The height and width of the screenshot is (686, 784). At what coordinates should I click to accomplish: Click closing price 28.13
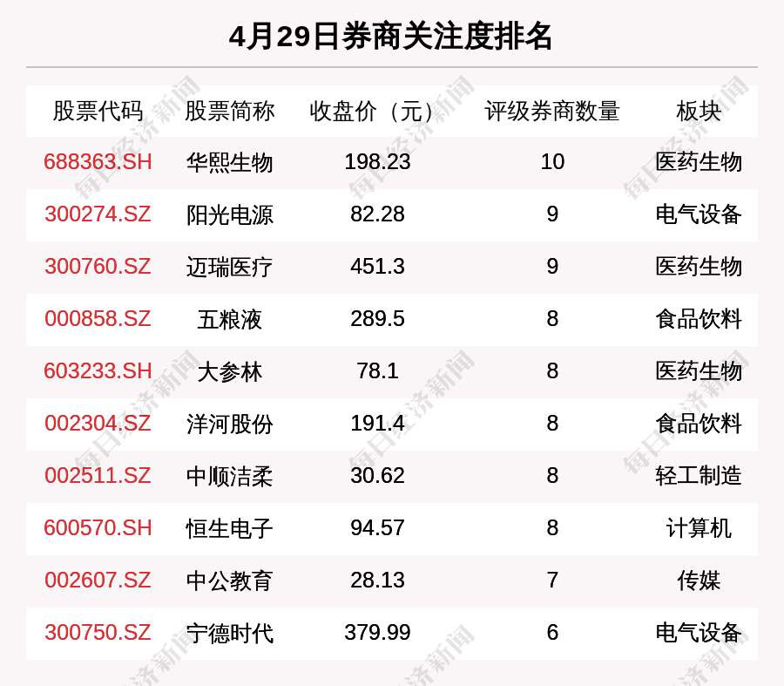tap(377, 581)
